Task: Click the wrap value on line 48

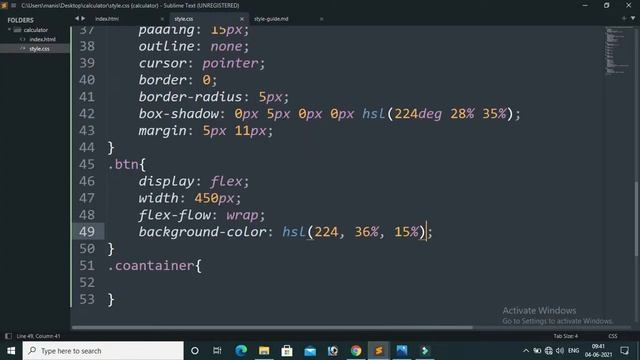Action: (242, 215)
